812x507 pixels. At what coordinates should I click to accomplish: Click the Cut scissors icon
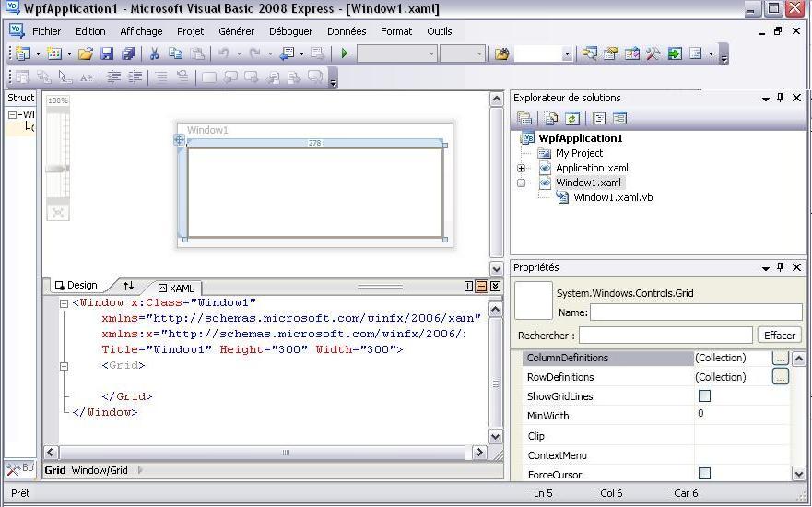(x=154, y=53)
